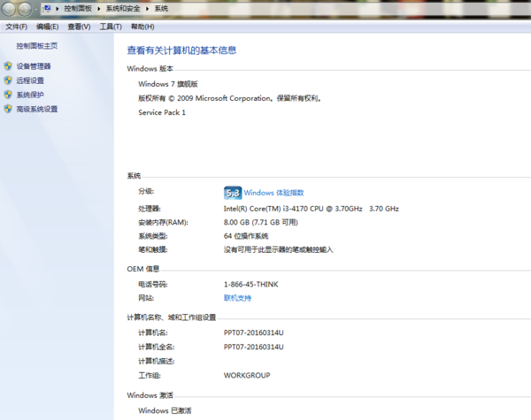Go to 控制面板主页 link

[37, 46]
